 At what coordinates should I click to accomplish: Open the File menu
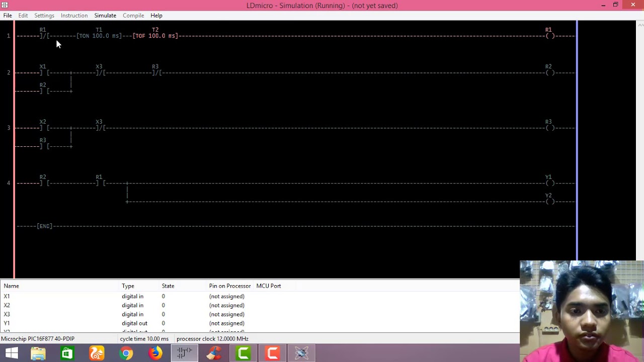(x=8, y=16)
